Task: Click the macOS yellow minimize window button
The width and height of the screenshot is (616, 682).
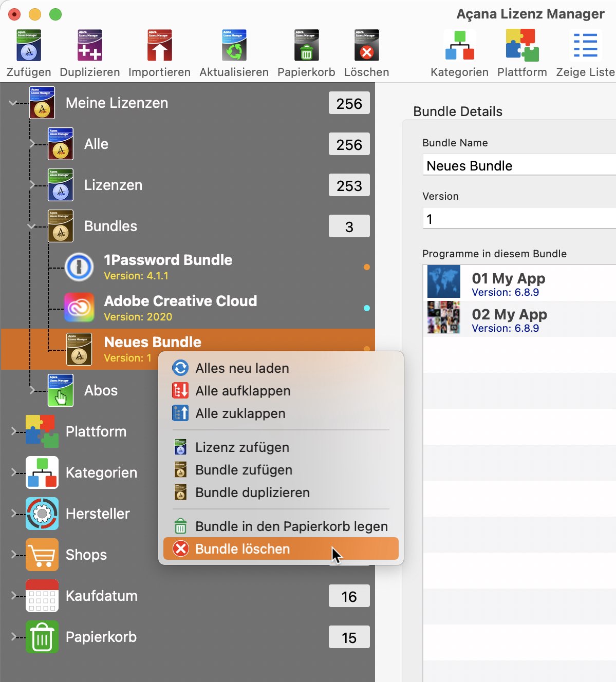Action: 35,14
